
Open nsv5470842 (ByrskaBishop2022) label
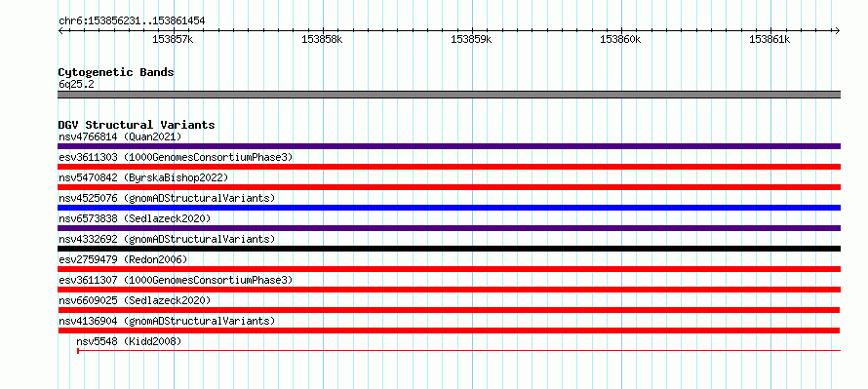point(143,177)
